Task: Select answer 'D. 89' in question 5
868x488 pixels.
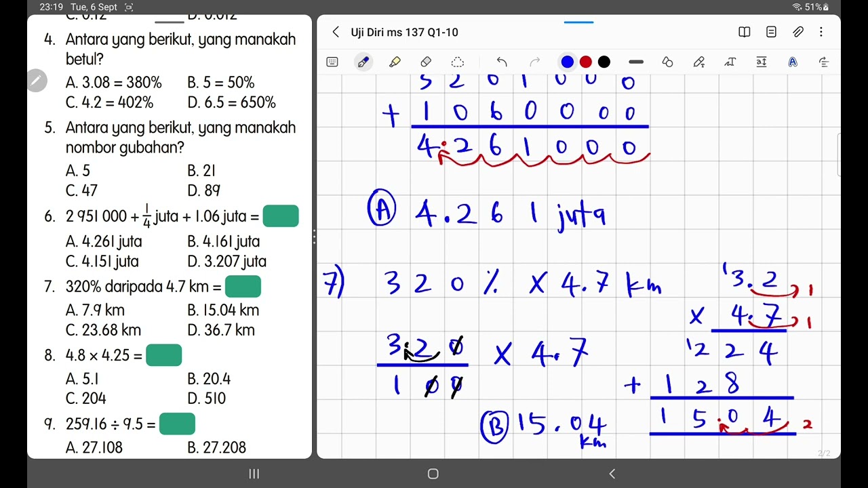Action: coord(203,191)
